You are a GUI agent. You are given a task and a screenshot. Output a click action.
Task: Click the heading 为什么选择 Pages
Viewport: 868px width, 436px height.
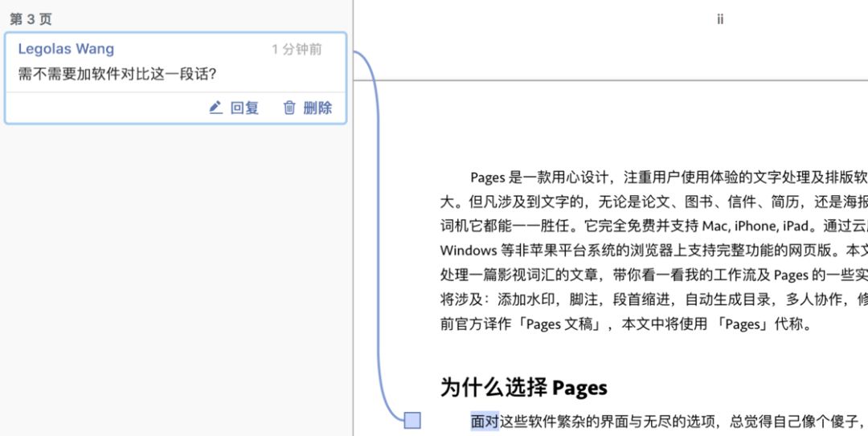[x=524, y=387]
